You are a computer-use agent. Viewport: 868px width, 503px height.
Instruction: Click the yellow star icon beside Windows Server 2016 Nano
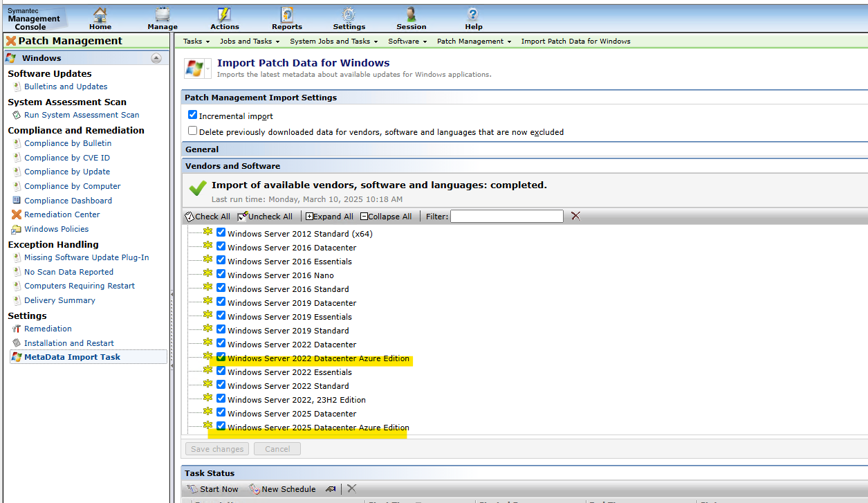coord(208,274)
